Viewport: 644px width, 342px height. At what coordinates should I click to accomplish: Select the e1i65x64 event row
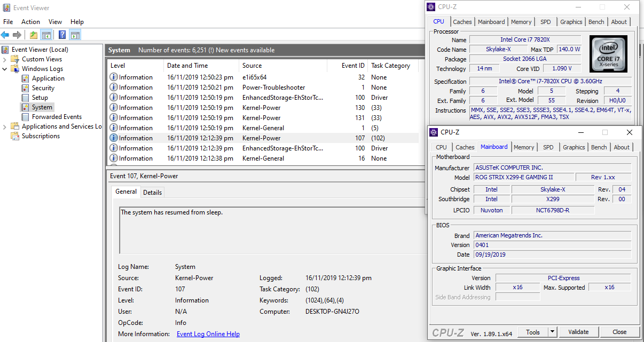(263, 77)
